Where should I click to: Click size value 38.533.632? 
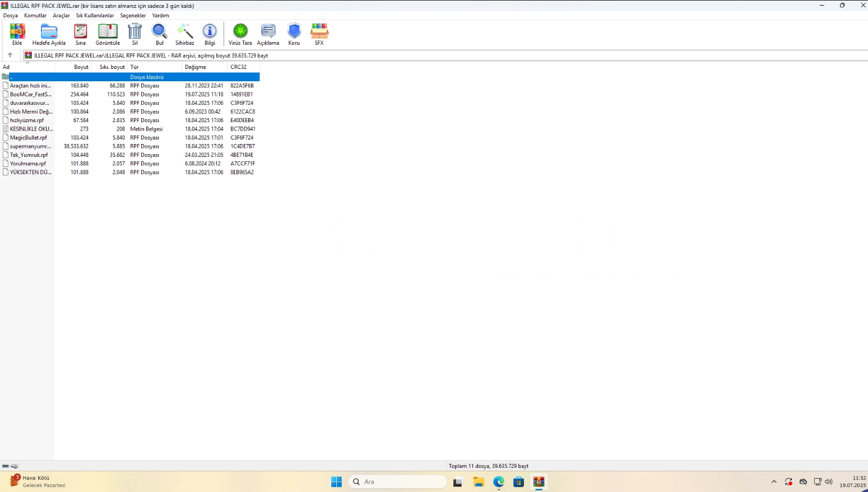coord(76,146)
